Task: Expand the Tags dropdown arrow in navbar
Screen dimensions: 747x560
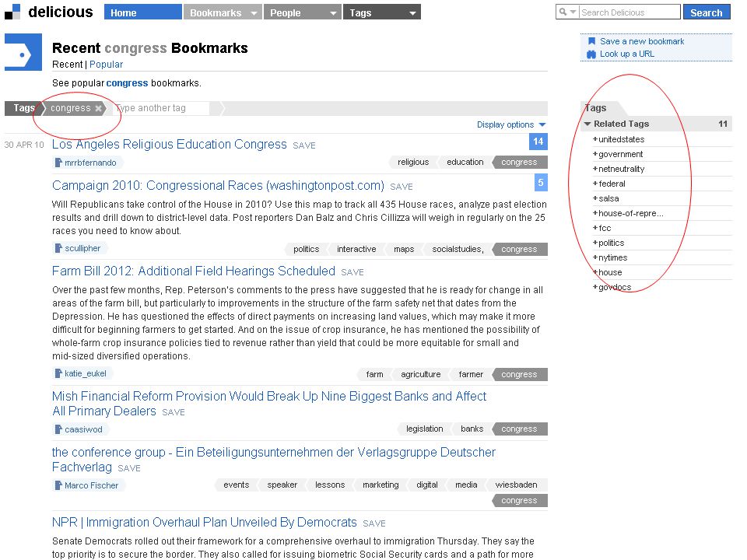Action: 412,13
